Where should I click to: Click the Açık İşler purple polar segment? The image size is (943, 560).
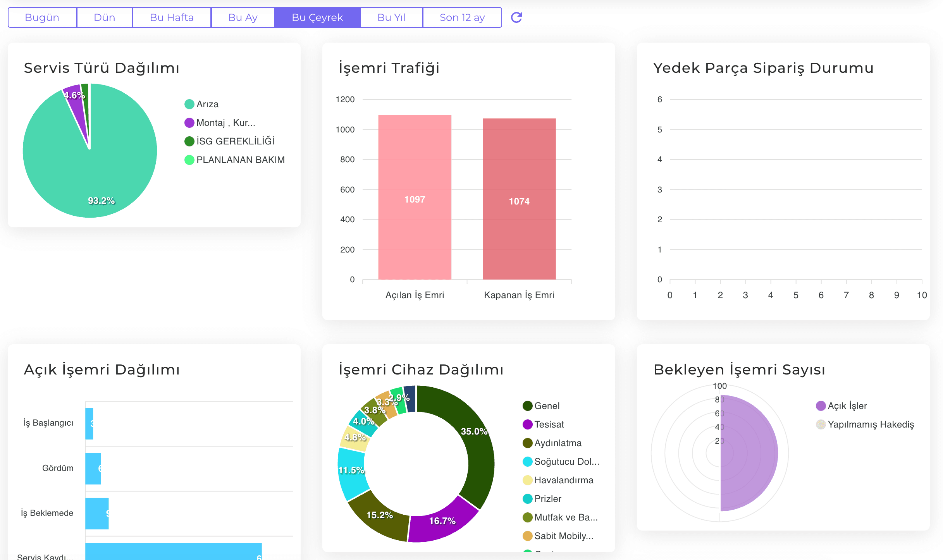click(750, 453)
